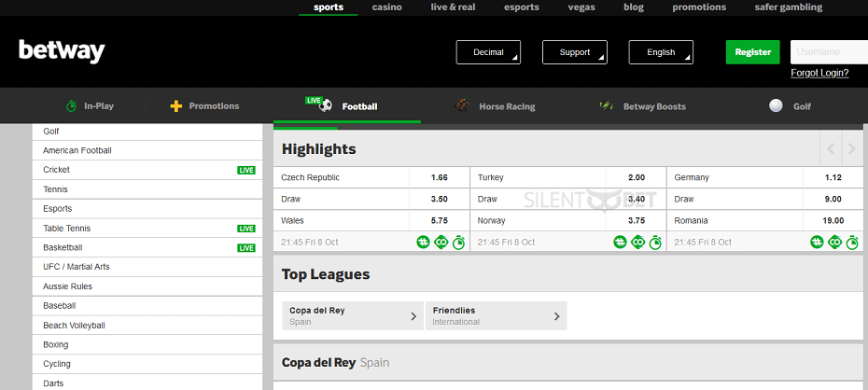Go to next Highlights with right arrow
This screenshot has width=868, height=390.
[852, 148]
